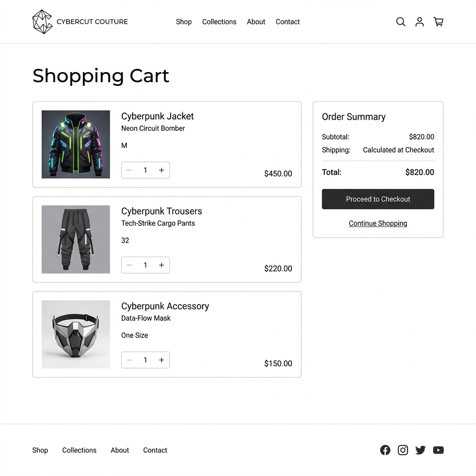Image resolution: width=476 pixels, height=476 pixels.
Task: Click the Proceed to Checkout button
Action: click(x=378, y=199)
